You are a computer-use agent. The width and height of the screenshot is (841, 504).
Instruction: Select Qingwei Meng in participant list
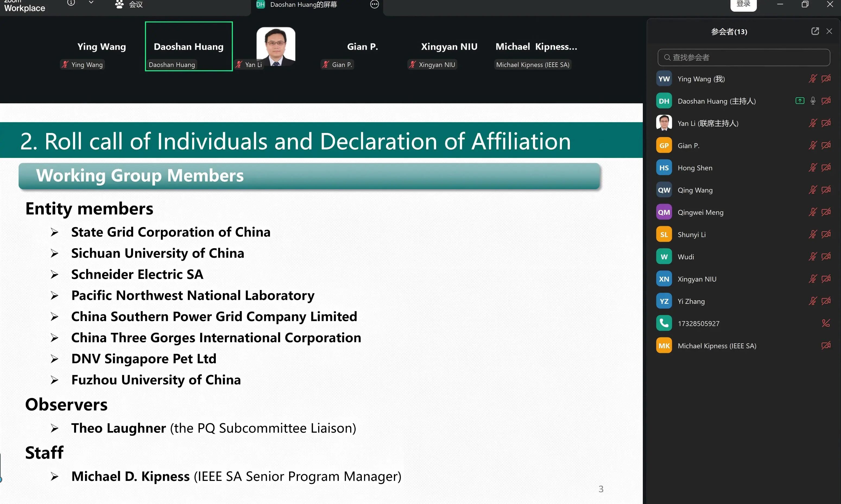click(x=700, y=212)
